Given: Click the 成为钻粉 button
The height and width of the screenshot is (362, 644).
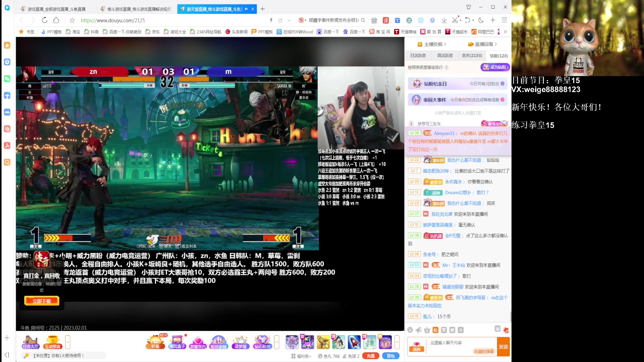Looking at the screenshot, I should 495,67.
